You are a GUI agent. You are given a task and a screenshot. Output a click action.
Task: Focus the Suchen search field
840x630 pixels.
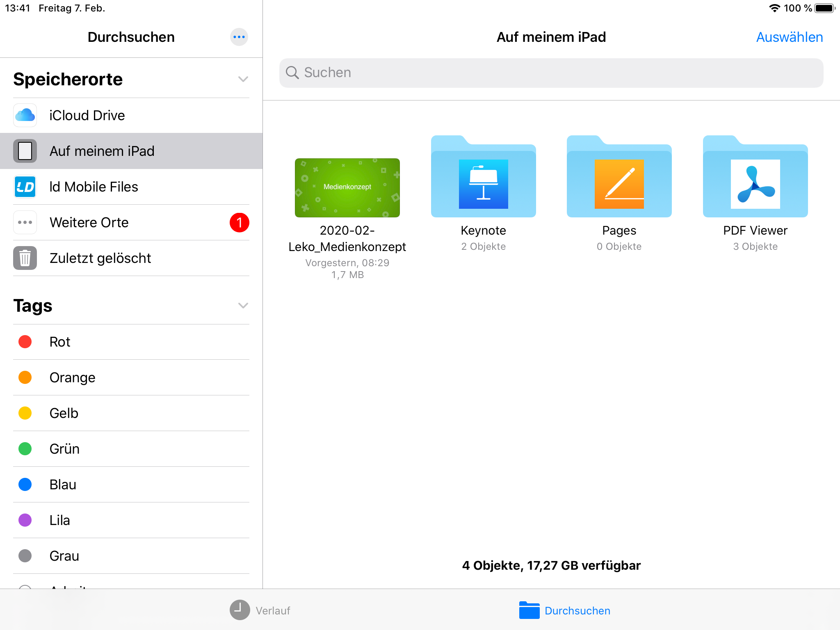pos(551,73)
